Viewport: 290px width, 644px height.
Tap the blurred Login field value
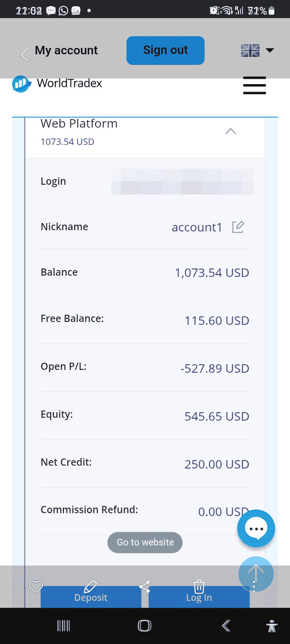click(182, 182)
